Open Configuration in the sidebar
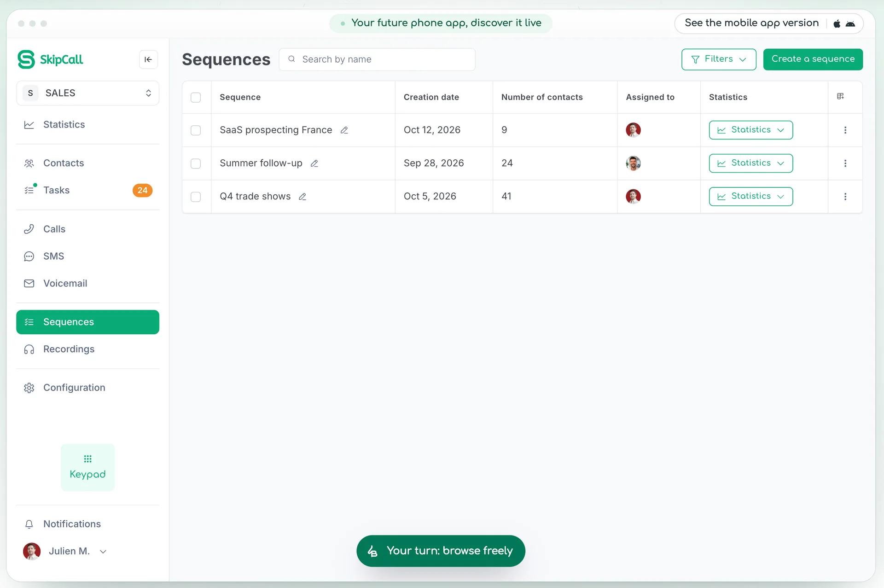Viewport: 884px width, 588px height. click(87, 388)
